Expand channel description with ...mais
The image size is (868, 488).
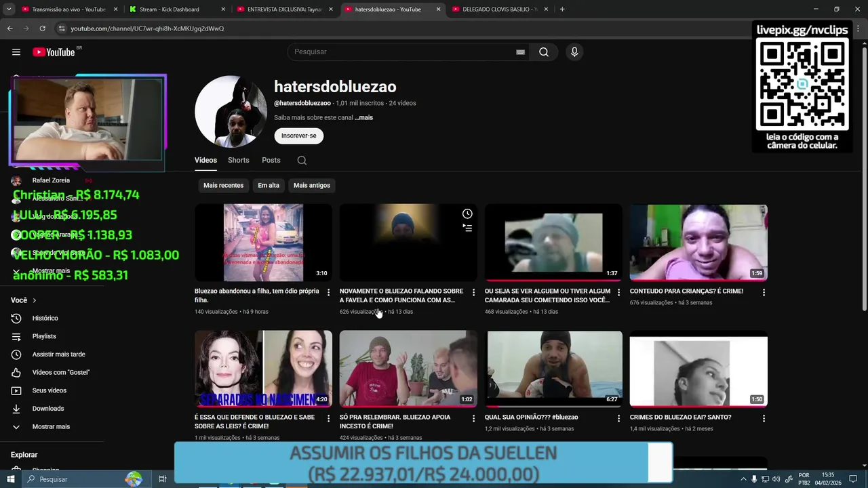click(363, 118)
